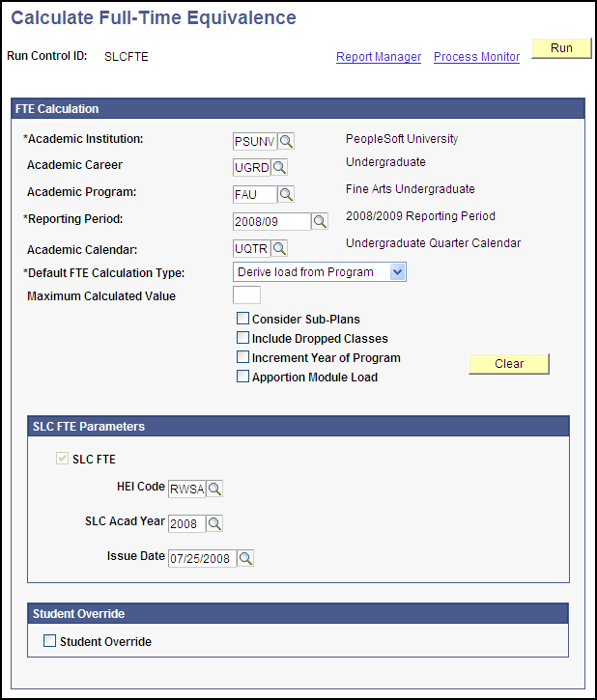Click the Academic Program field FAU
The image size is (597, 700).
[255, 194]
